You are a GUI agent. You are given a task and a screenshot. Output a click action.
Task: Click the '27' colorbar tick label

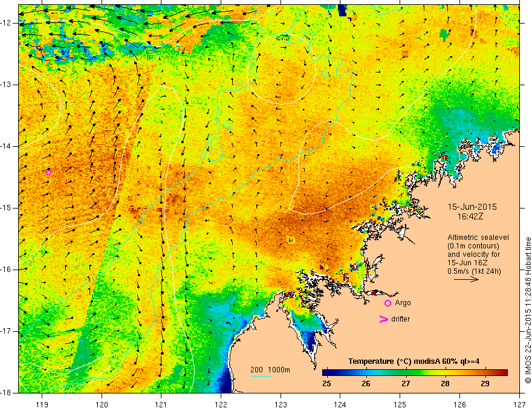[406, 384]
